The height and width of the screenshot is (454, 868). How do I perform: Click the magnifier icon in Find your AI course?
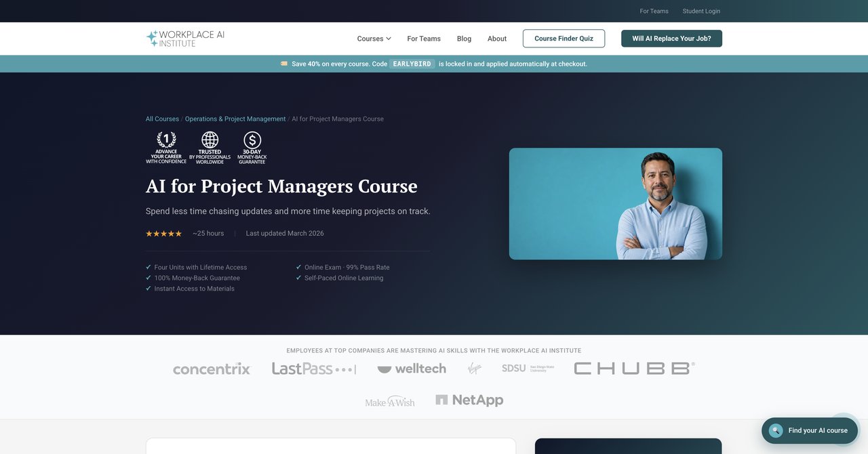coord(776,430)
